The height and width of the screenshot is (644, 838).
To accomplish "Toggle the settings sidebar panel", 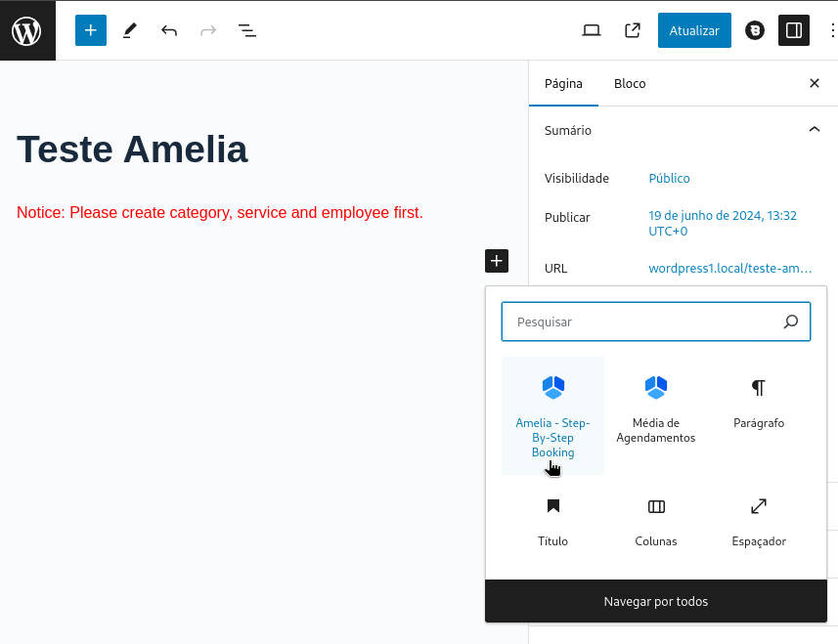I will click(x=794, y=30).
